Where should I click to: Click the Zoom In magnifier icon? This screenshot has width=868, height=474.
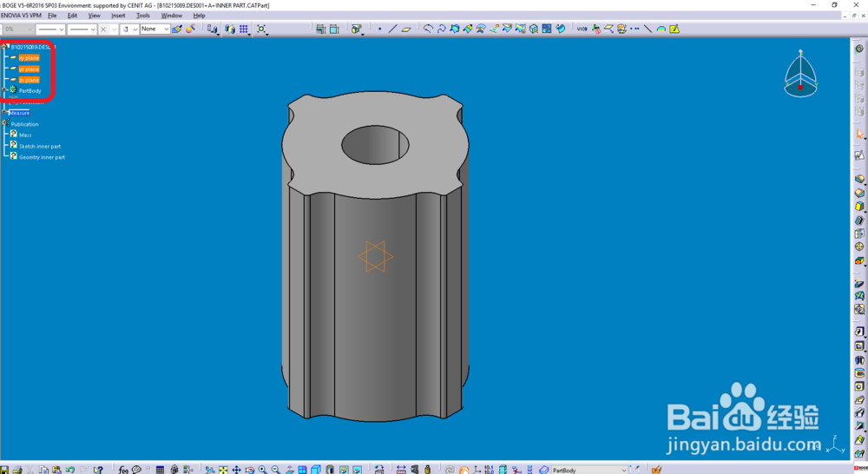click(x=263, y=470)
